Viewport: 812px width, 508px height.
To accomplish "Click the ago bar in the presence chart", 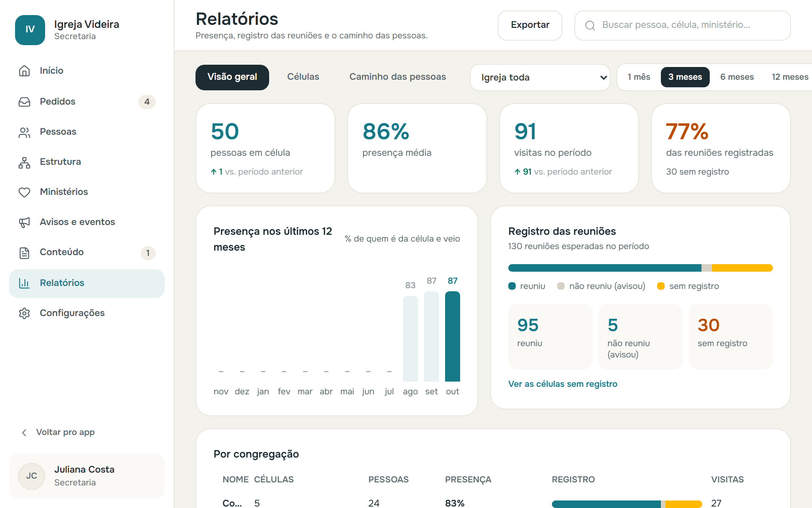I will coord(411,339).
